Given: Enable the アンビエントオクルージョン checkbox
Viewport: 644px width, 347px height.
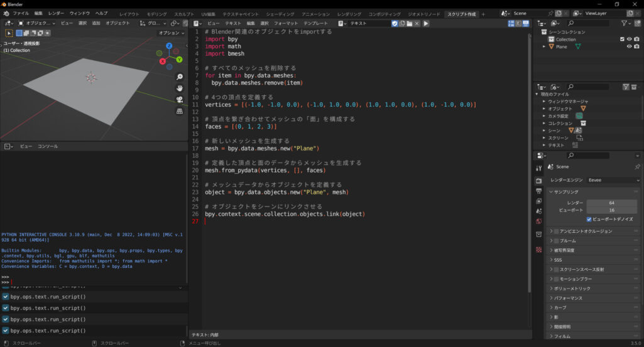Looking at the screenshot, I should tap(556, 232).
